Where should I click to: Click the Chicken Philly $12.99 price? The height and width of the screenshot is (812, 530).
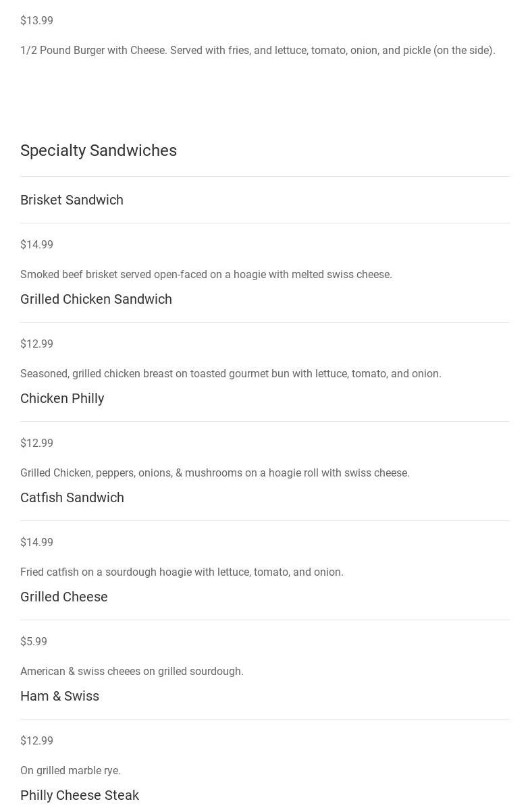pyautogui.click(x=36, y=443)
